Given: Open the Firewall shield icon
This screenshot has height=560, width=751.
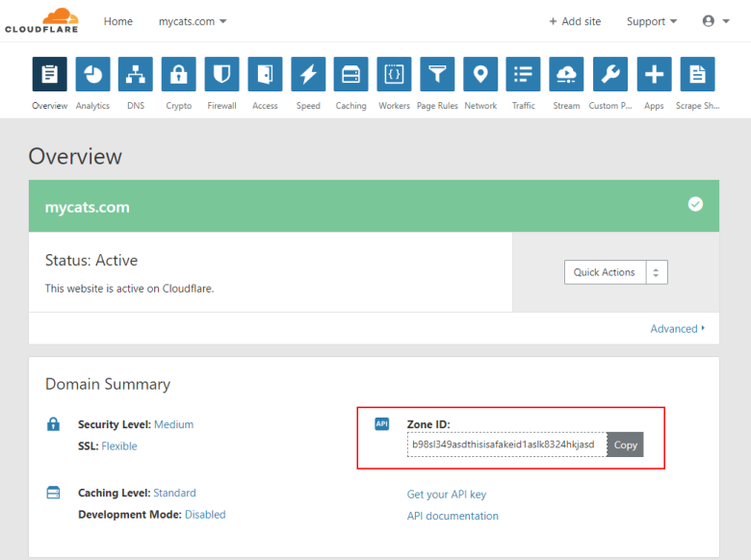Looking at the screenshot, I should click(x=221, y=74).
